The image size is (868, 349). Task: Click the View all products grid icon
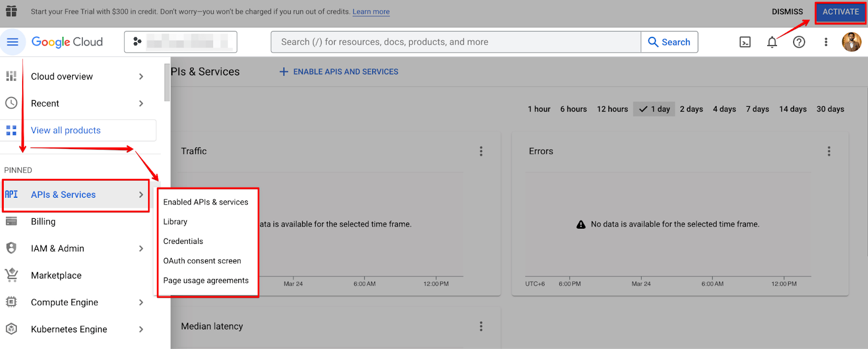(x=11, y=130)
